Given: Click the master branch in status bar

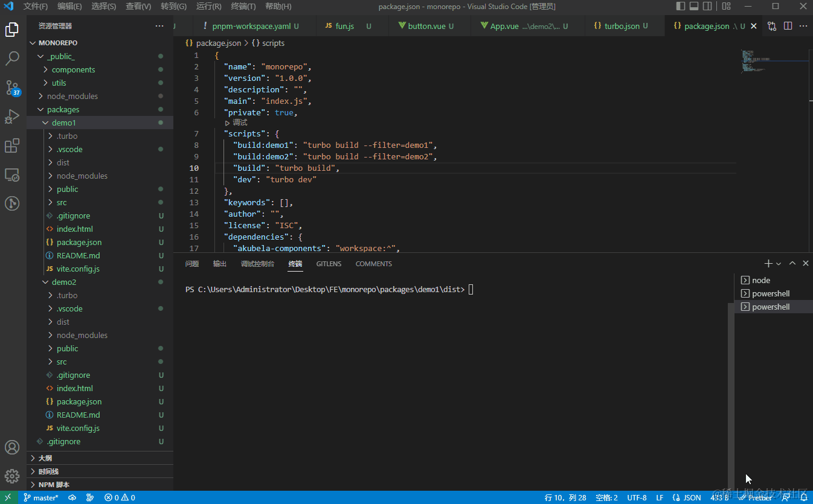Looking at the screenshot, I should [41, 498].
